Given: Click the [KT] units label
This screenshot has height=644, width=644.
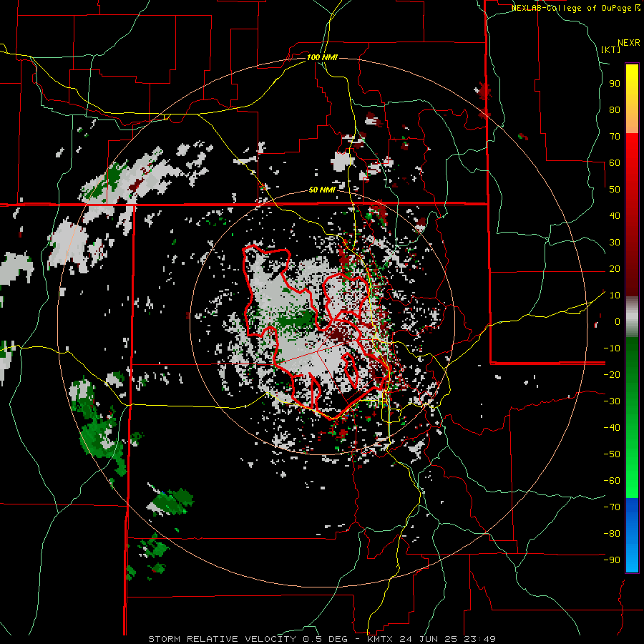Looking at the screenshot, I should coord(611,49).
